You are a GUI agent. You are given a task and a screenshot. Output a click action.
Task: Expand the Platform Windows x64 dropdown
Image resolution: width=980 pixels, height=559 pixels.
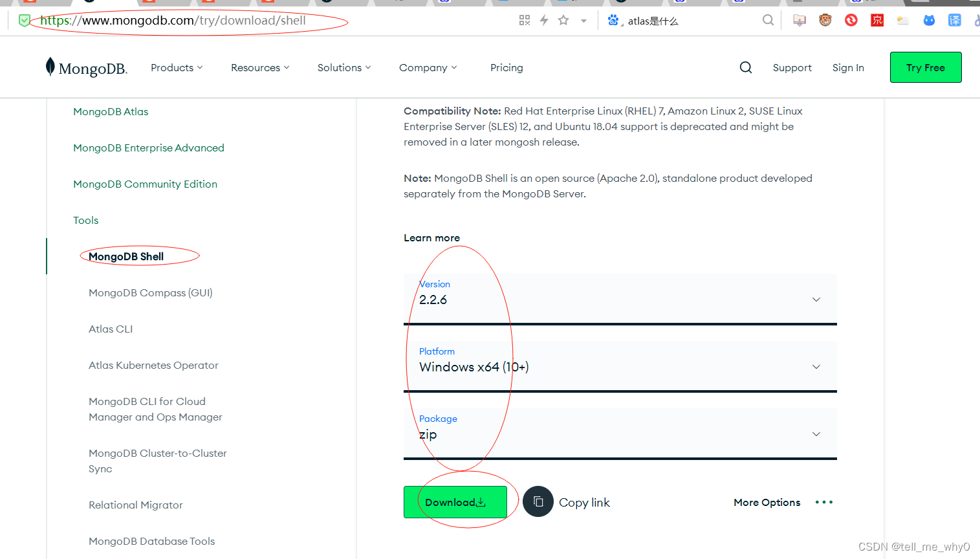620,366
